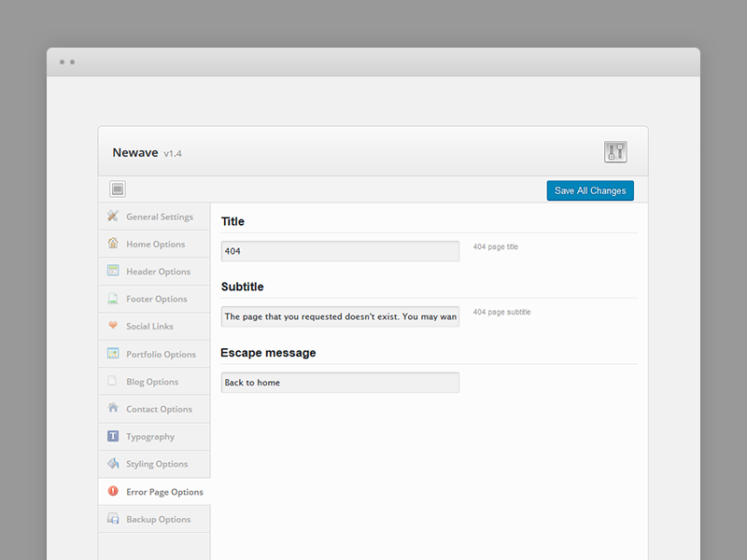Click the Save All Changes button
This screenshot has height=560, width=747.
(x=590, y=190)
